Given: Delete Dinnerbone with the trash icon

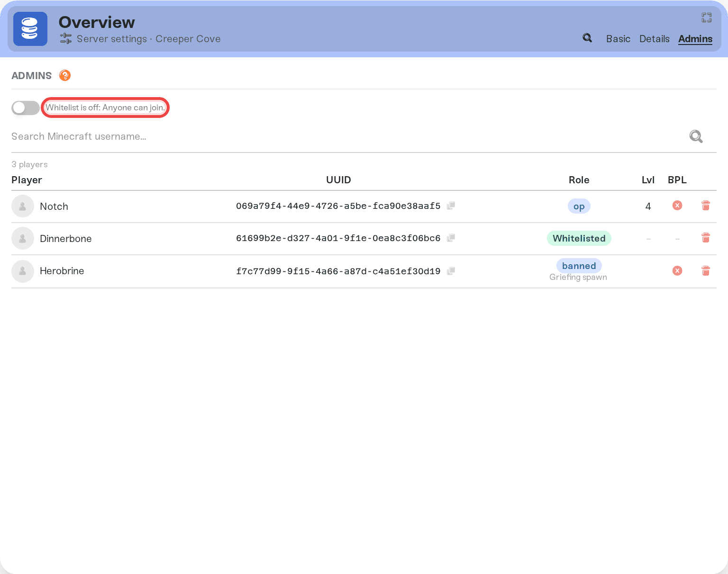Looking at the screenshot, I should point(706,238).
